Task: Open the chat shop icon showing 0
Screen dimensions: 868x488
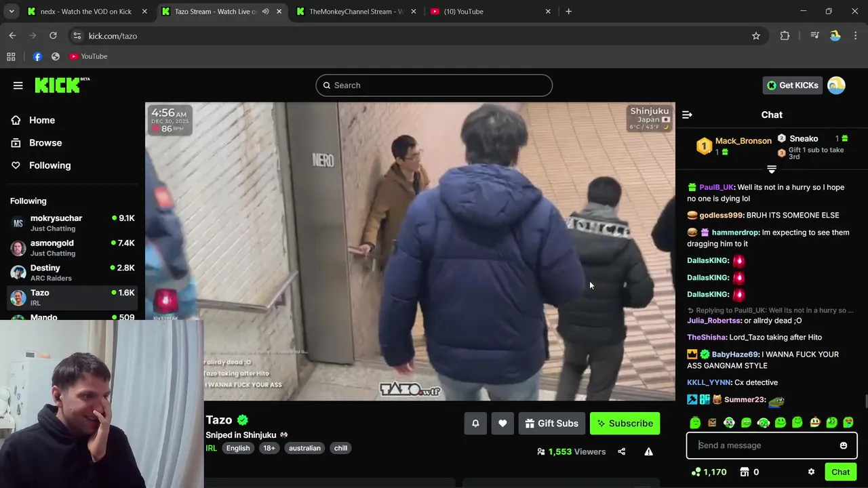Action: point(749,472)
